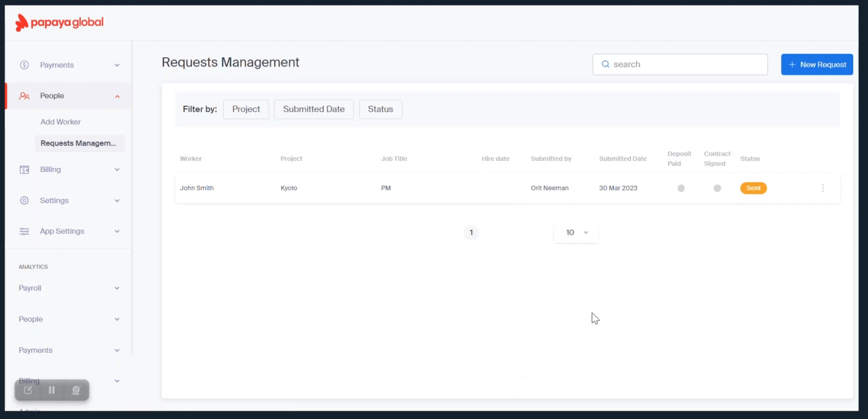Click the Requests Management page title
This screenshot has height=419, width=868.
(230, 62)
